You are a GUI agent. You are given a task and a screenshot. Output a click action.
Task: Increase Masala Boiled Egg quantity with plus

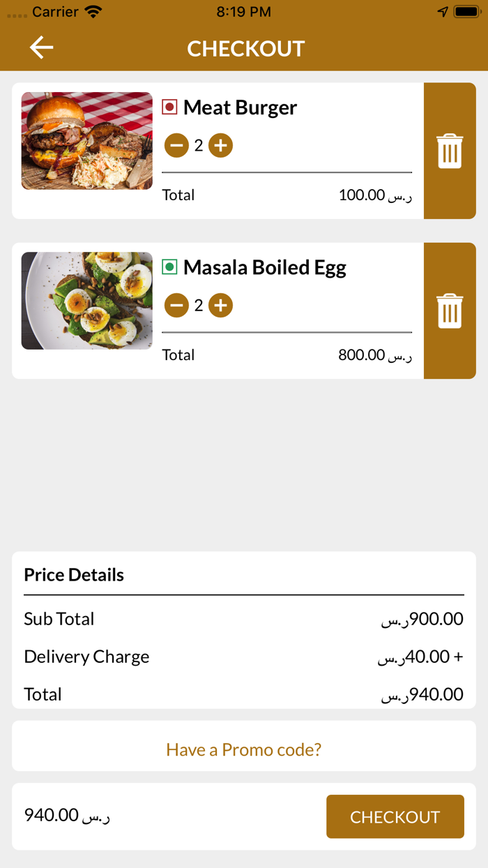tap(220, 305)
